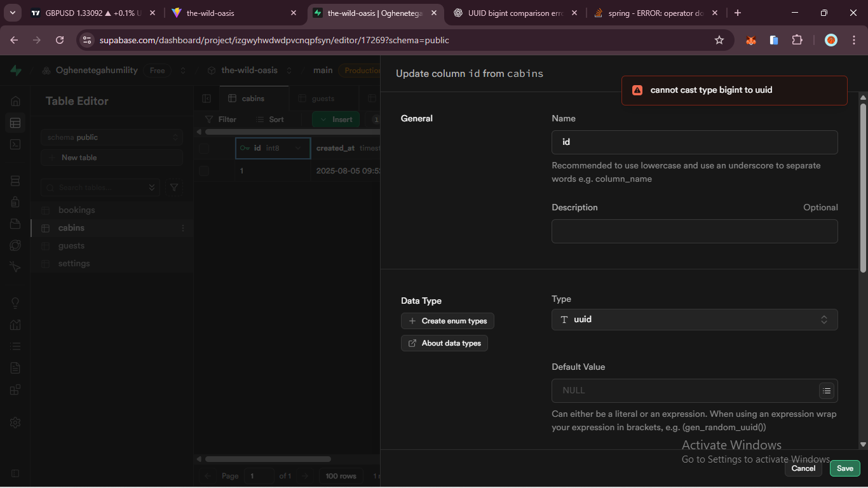Switch to second the-wild-oasis browser tab
Viewport: 868px width, 488px height.
375,13
